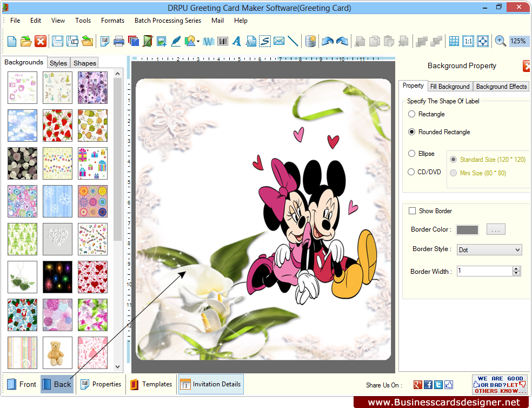The height and width of the screenshot is (408, 532).
Task: Click the green card with brush icon
Action: 148,42
